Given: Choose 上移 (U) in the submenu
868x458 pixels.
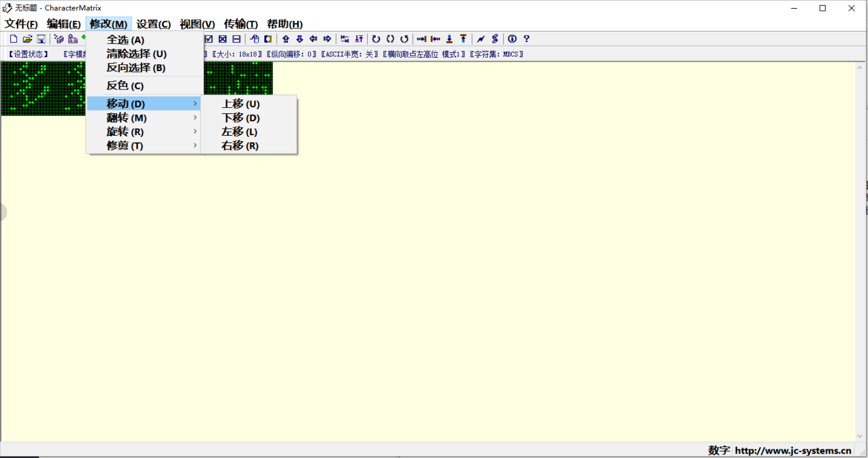Looking at the screenshot, I should (250, 104).
